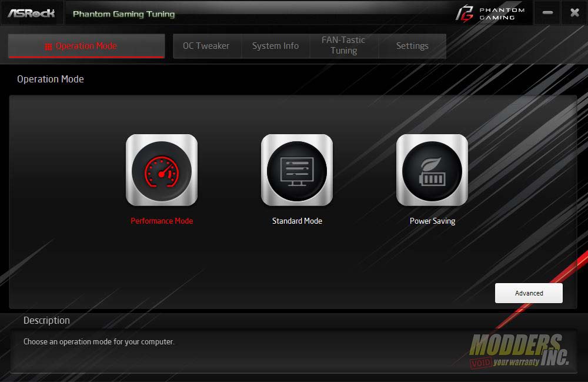Viewport: 588px width, 382px height.
Task: Close the Phantom Gaming Tuning window
Action: pos(574,13)
